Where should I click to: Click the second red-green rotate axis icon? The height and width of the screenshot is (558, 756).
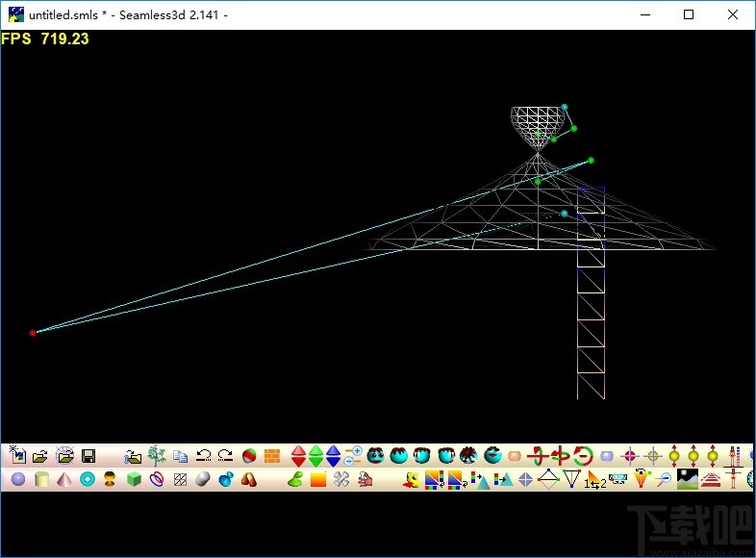click(x=560, y=456)
